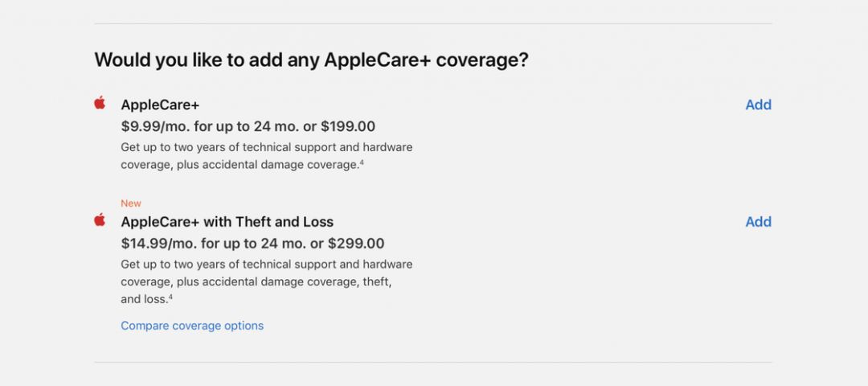Click the divider line below Compare coverage options
Image resolution: width=868 pixels, height=386 pixels.
433,362
